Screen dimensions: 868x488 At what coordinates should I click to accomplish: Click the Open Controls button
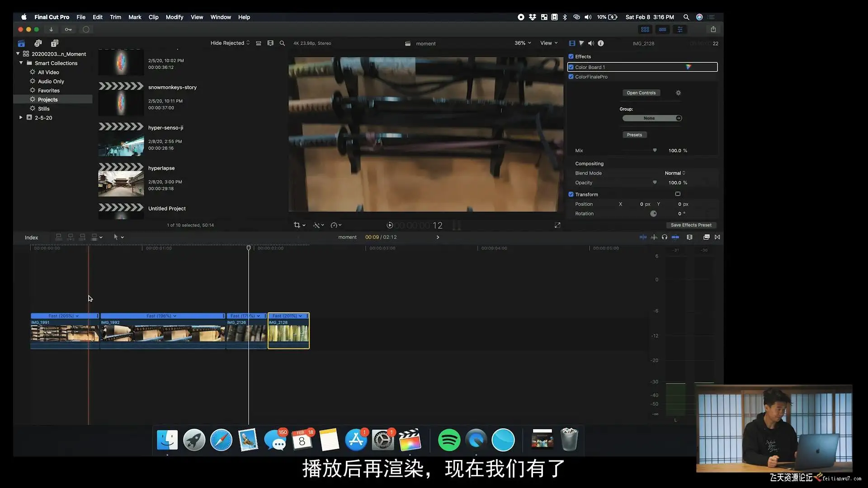point(641,93)
